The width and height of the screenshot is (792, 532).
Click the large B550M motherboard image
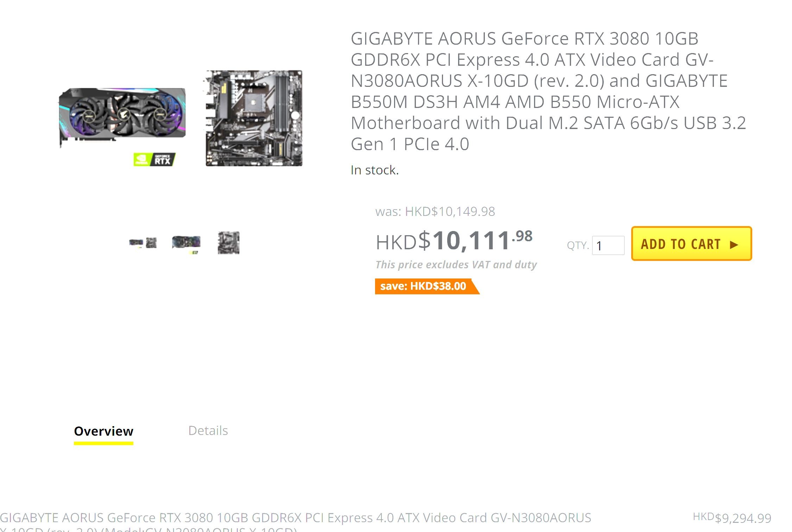(x=254, y=118)
